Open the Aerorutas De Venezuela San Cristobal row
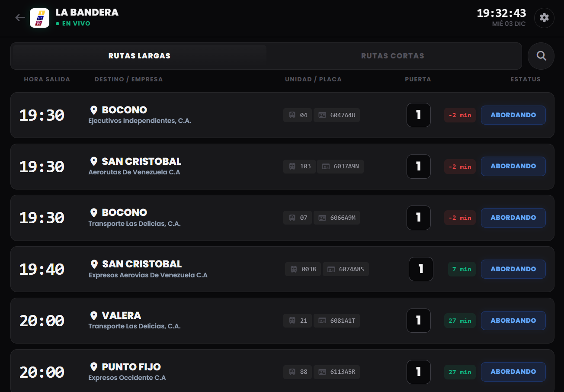This screenshot has width=564, height=392. tap(216, 167)
